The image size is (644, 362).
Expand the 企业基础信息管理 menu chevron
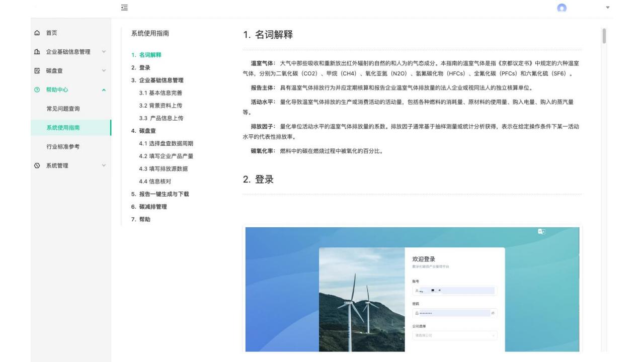(104, 52)
